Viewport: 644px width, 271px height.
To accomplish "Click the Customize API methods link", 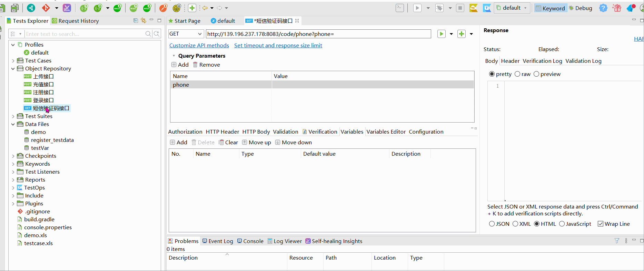I will click(x=199, y=46).
